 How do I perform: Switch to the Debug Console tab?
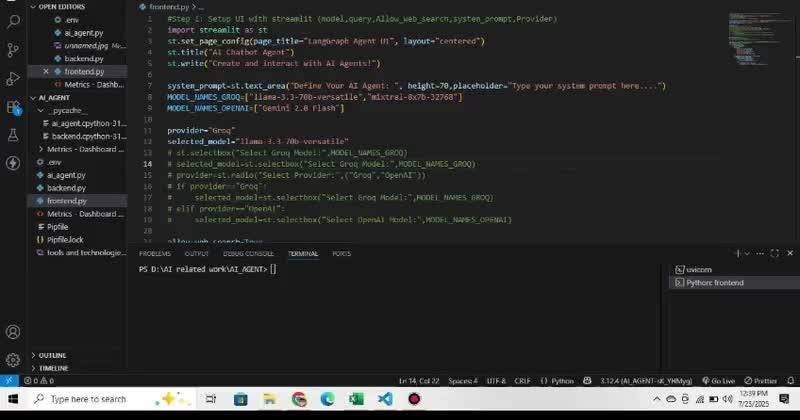[248, 254]
